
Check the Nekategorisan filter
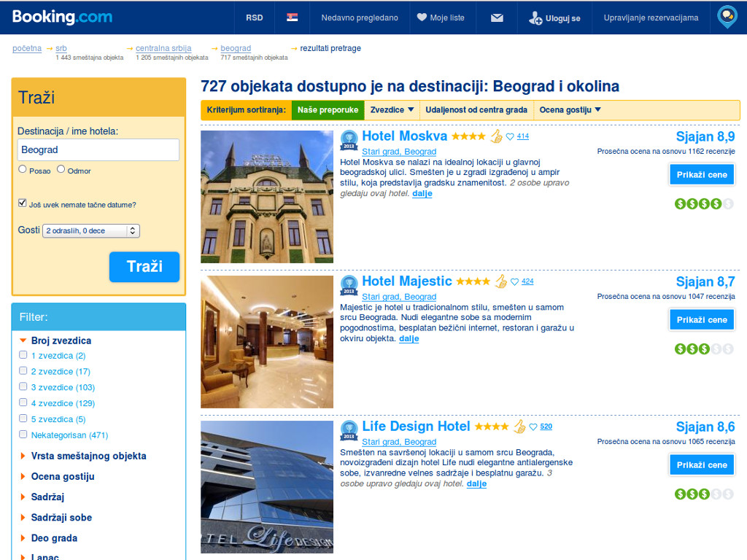click(x=23, y=435)
